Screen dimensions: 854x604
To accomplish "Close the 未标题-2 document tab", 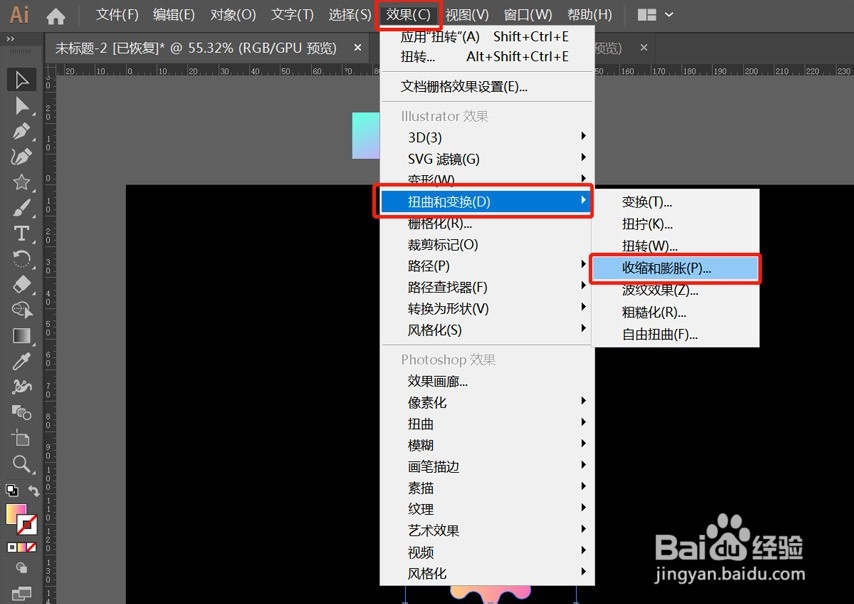I will (x=358, y=48).
